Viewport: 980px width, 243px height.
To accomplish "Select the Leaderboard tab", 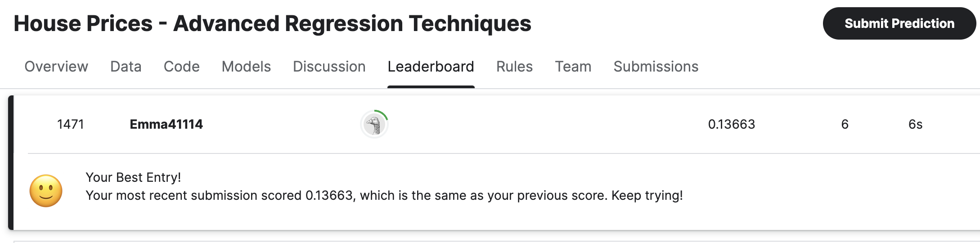I will (431, 67).
